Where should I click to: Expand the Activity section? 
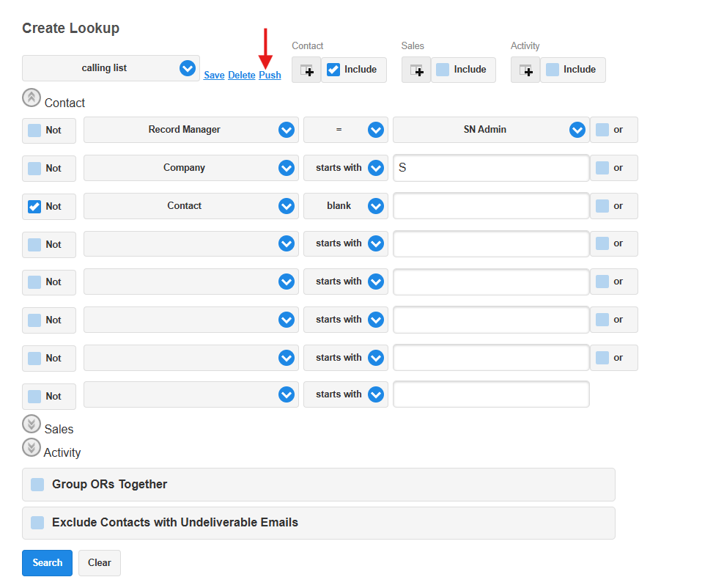click(32, 447)
